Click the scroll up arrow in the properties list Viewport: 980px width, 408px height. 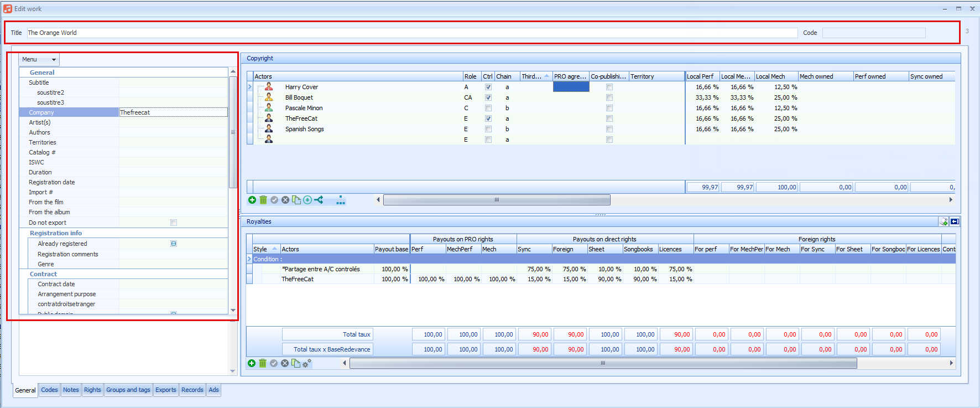tap(233, 71)
